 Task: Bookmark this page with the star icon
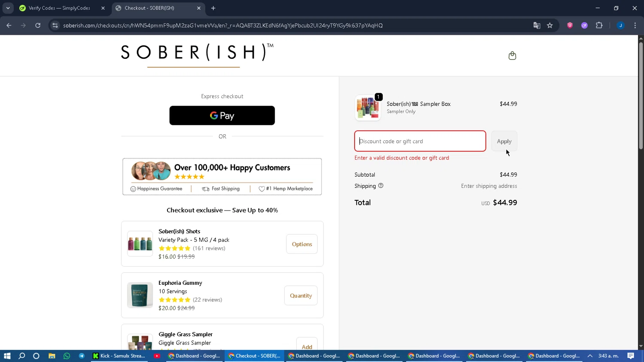[550, 25]
